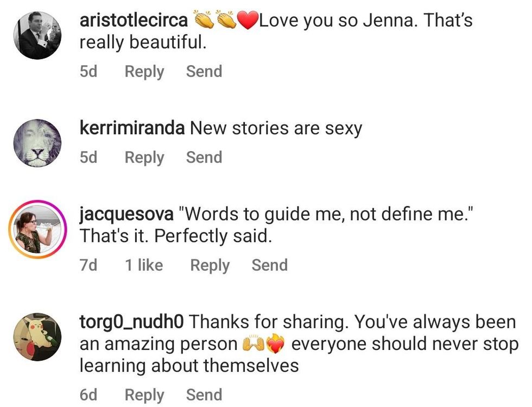This screenshot has width=532, height=407.
Task: Open torg0_nudh0's Pikachu avatar
Action: (37, 337)
